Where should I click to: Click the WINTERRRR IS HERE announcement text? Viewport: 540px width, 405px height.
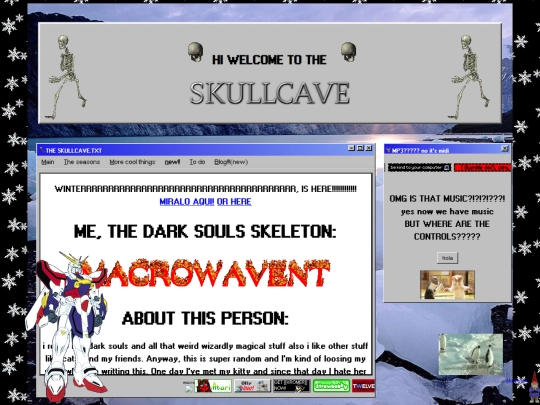[206, 189]
